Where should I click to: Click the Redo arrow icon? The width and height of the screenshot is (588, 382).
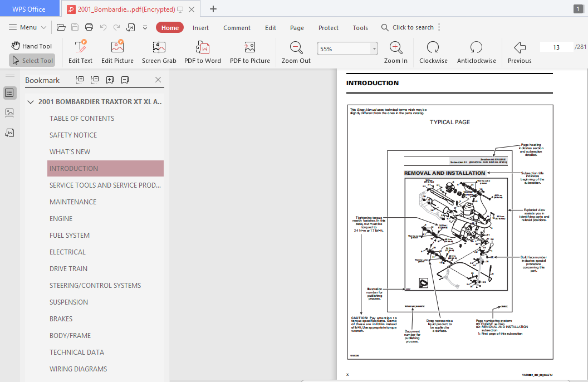(x=116, y=27)
